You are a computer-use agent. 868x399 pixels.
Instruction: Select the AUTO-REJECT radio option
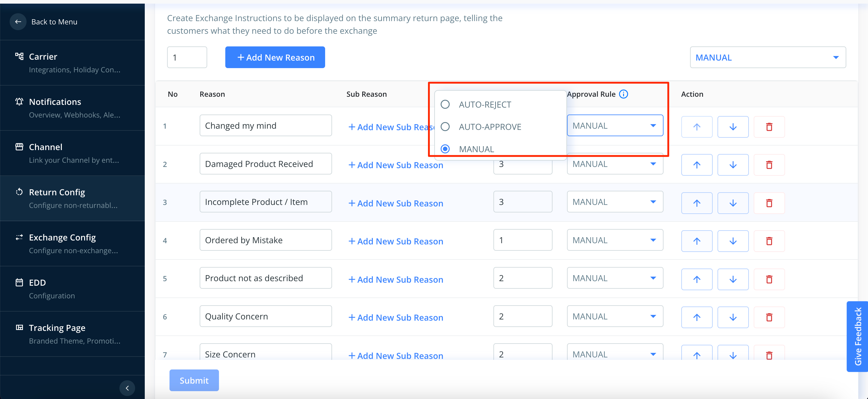pyautogui.click(x=445, y=104)
